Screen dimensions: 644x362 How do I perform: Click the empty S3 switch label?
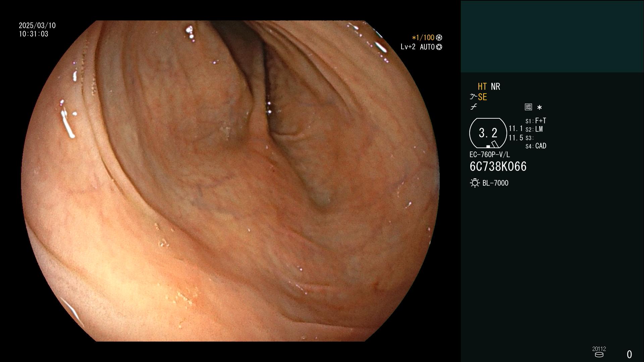[x=530, y=138]
